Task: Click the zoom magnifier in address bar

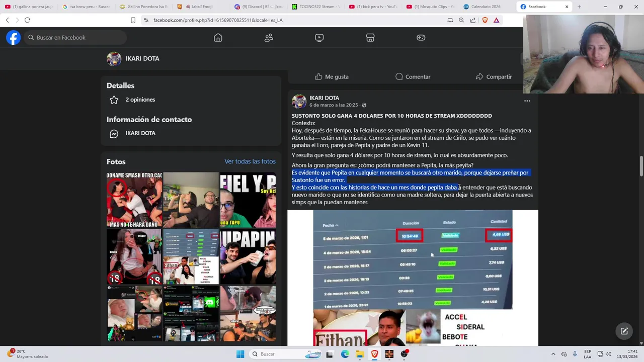Action: click(461, 20)
